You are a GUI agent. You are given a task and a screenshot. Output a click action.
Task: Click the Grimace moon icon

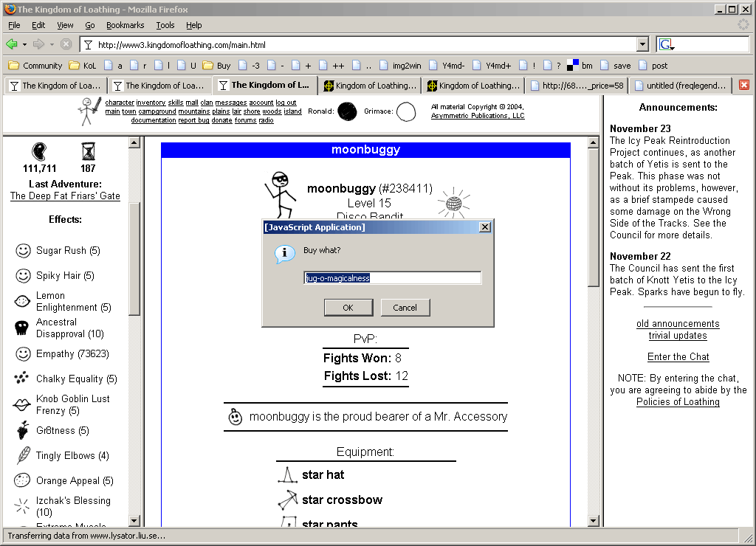pos(406,112)
